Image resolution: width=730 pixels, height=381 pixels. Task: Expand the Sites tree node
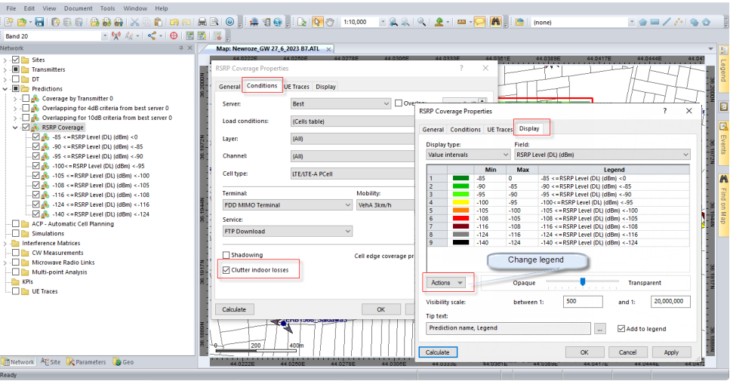coord(6,60)
